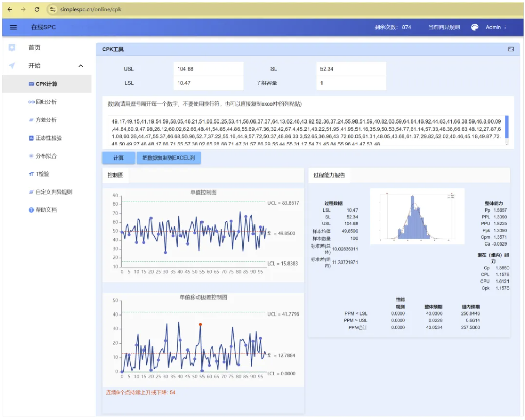Switch to the 控制图 tab

[115, 176]
